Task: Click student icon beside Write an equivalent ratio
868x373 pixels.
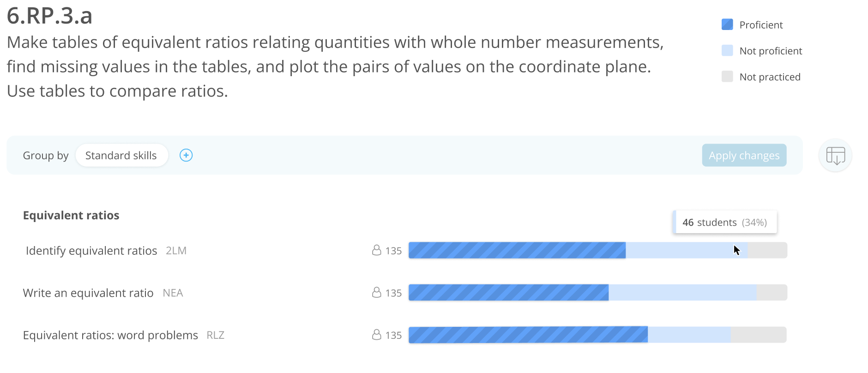Action: tap(377, 293)
